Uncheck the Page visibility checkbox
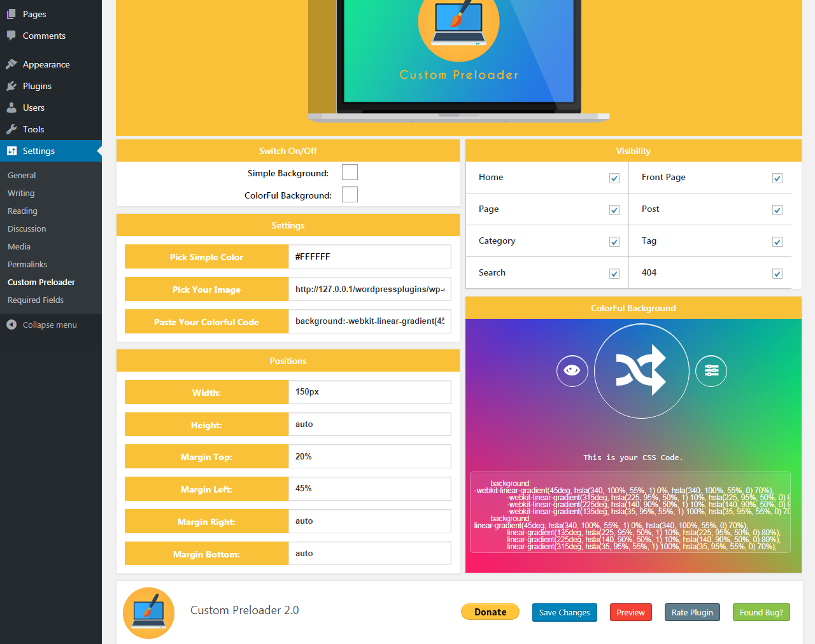The image size is (815, 644). pyautogui.click(x=614, y=210)
